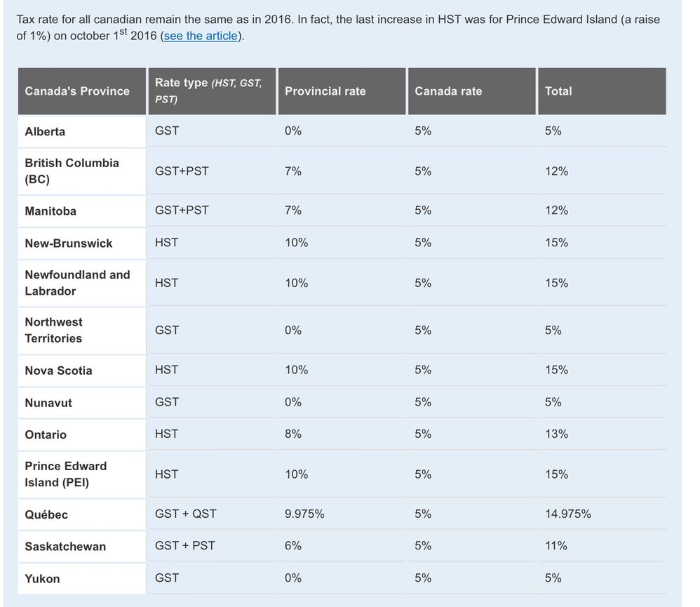
Task: Click the Manitoba province name
Action: [x=51, y=211]
